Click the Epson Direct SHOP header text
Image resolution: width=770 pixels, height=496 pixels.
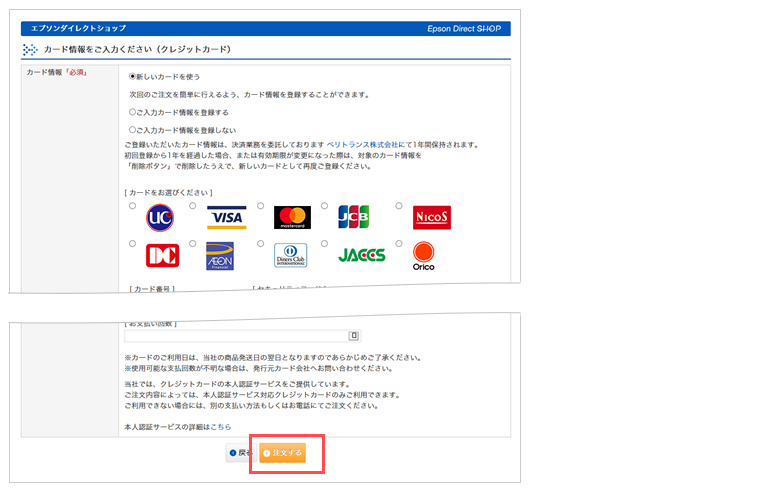coord(464,28)
